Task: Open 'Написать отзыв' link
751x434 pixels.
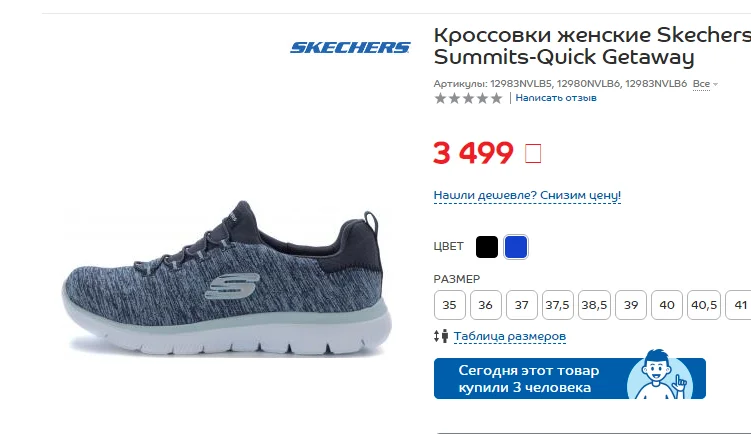Action: coord(556,98)
